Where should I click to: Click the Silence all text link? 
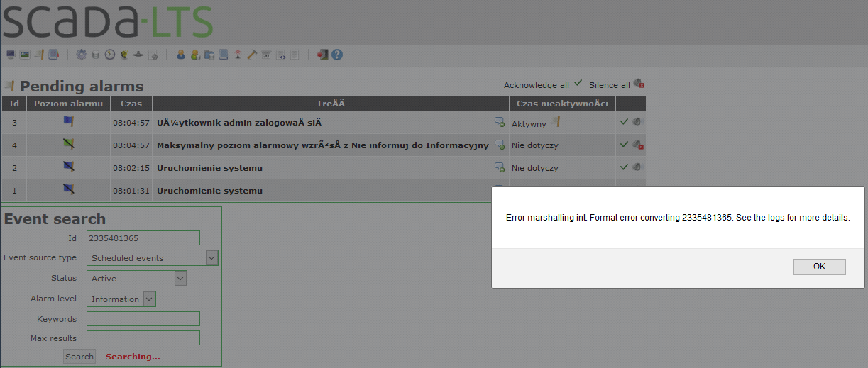pos(610,85)
